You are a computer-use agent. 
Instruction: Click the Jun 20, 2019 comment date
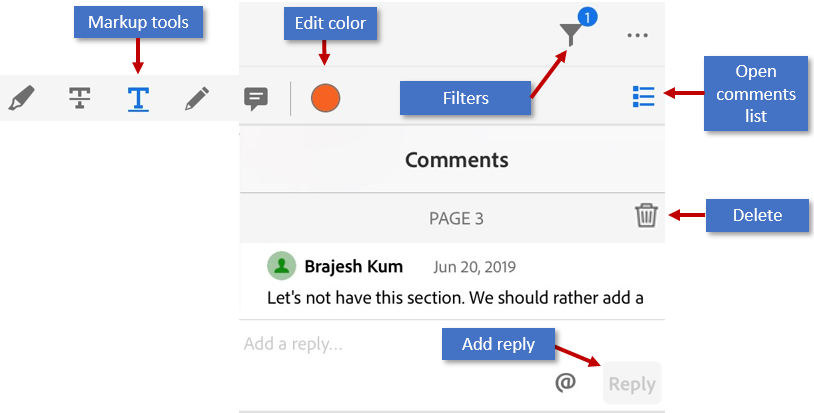click(x=474, y=267)
